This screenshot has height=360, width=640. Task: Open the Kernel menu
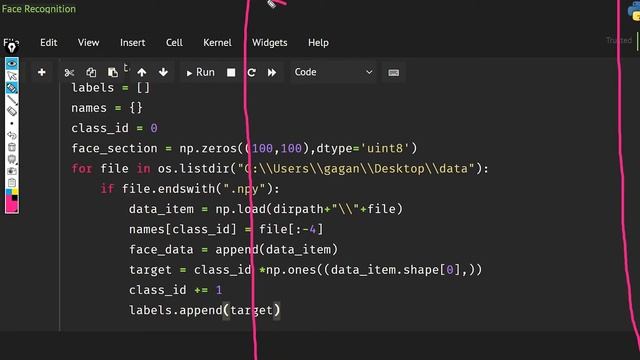(217, 42)
